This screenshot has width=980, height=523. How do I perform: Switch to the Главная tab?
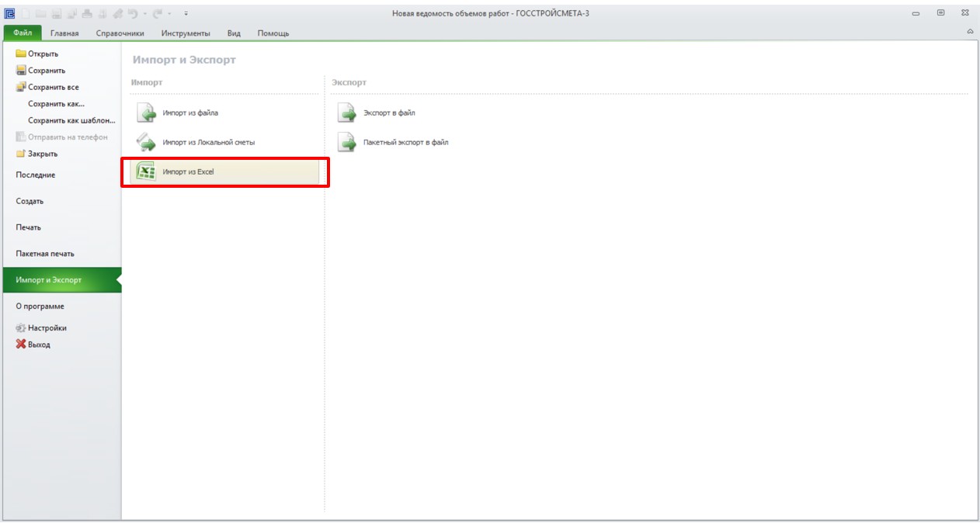tap(64, 33)
